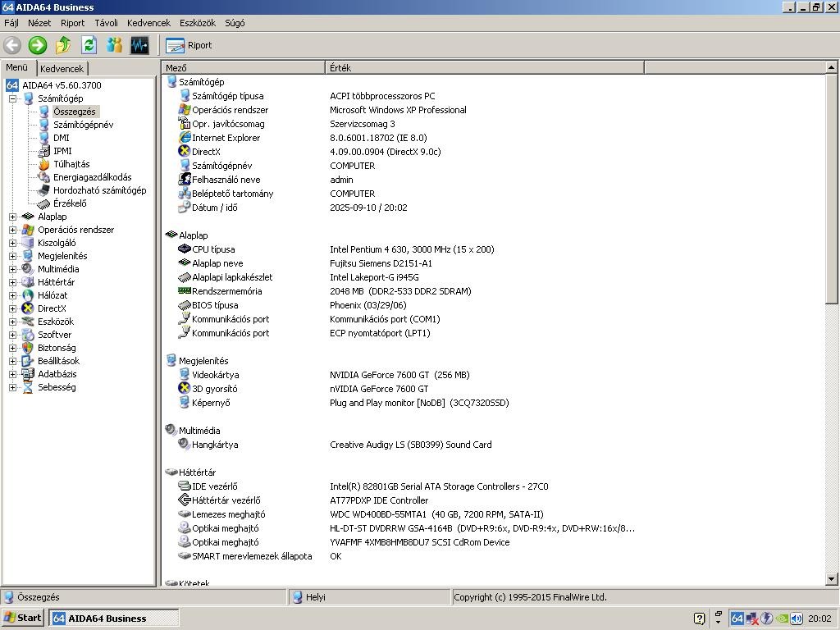Click AIDA64 Business taskbar button
The width and height of the screenshot is (840, 630).
pyautogui.click(x=113, y=619)
